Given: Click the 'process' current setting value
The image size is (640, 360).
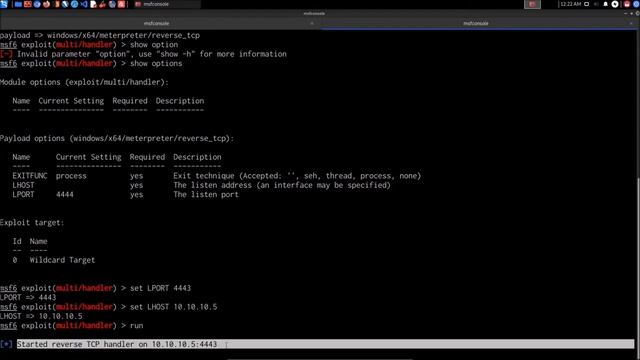Looking at the screenshot, I should coord(71,176).
